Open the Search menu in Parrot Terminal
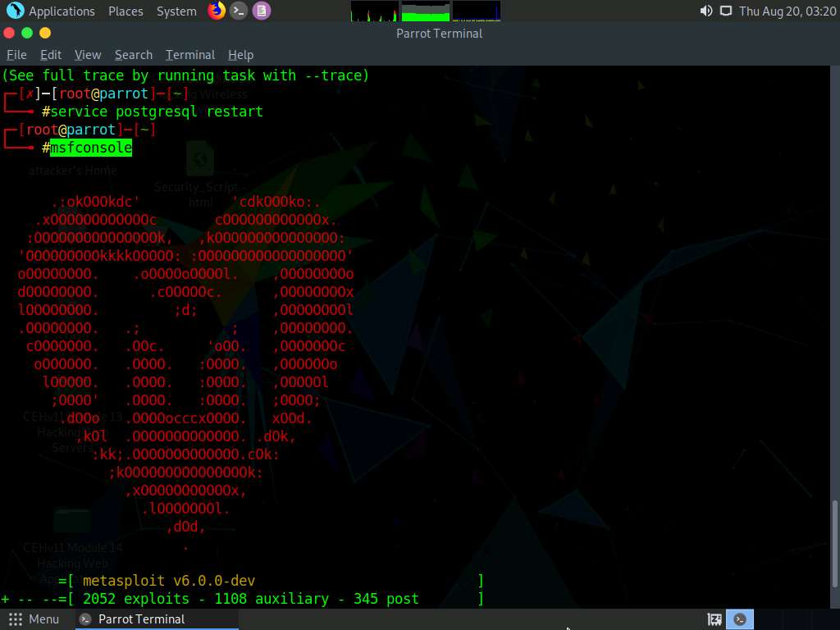Image resolution: width=840 pixels, height=630 pixels. point(134,55)
